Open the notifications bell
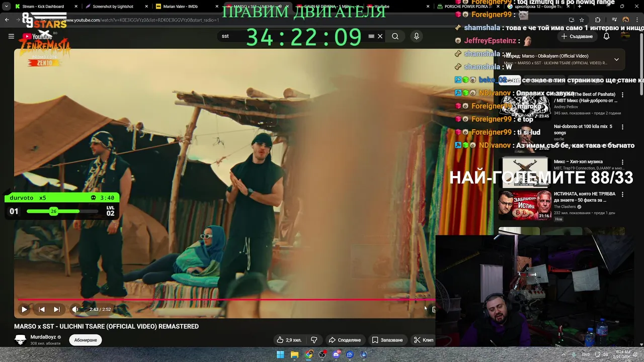The image size is (644, 362). click(x=606, y=36)
